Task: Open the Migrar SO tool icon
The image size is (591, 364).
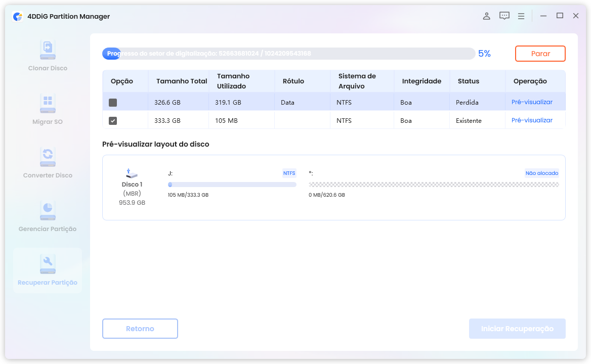Action: [x=48, y=104]
